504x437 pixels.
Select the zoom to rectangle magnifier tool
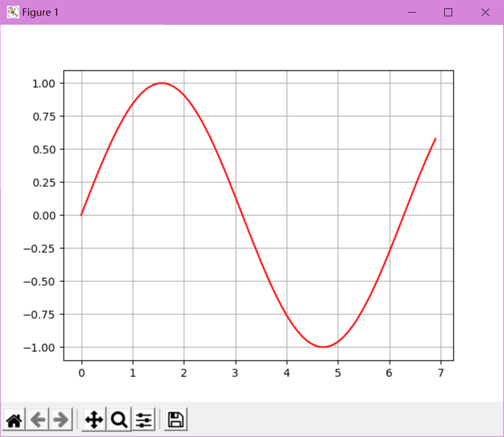(119, 419)
